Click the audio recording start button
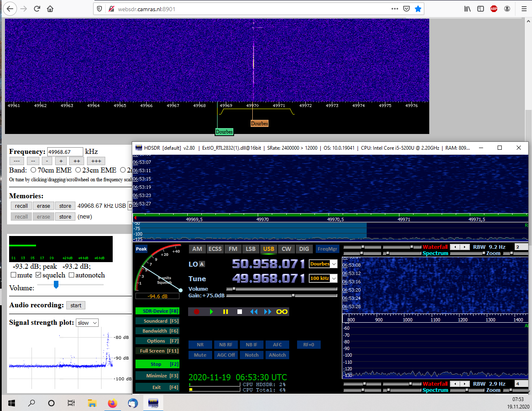Screen dimensions: 532x411 (x=76, y=305)
